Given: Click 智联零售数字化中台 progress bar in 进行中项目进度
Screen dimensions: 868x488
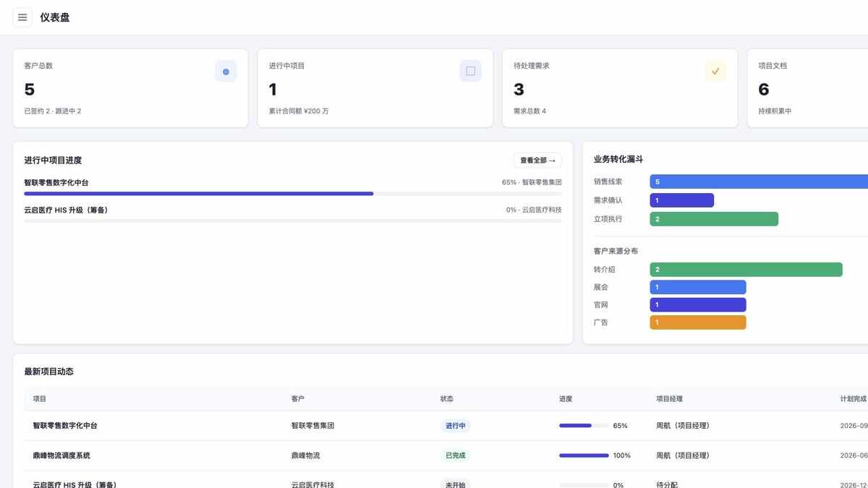Looking at the screenshot, I should (x=293, y=194).
